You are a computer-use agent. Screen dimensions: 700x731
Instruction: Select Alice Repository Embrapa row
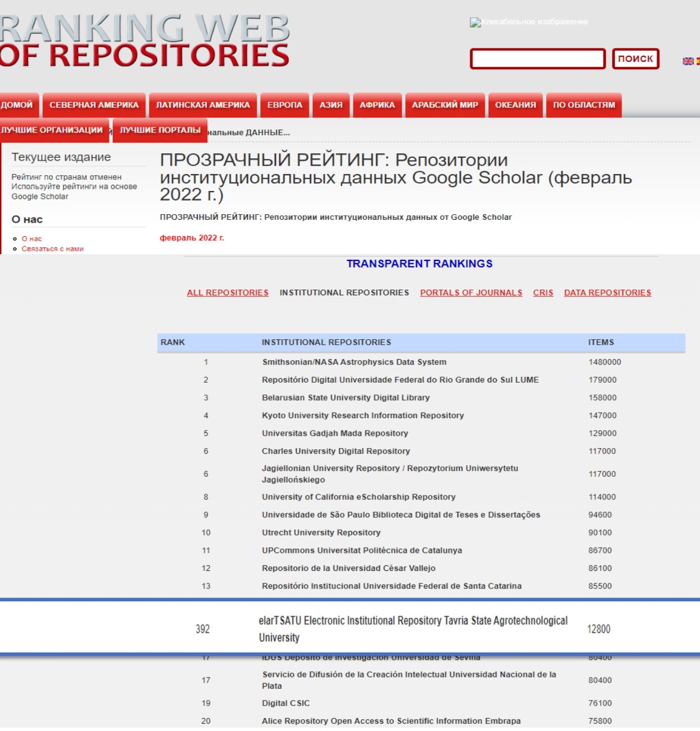point(421,721)
